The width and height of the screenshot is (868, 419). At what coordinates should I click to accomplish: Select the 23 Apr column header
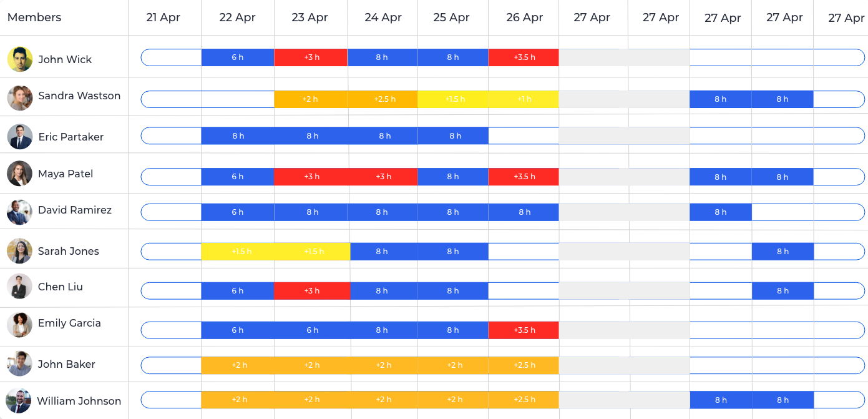click(x=310, y=17)
